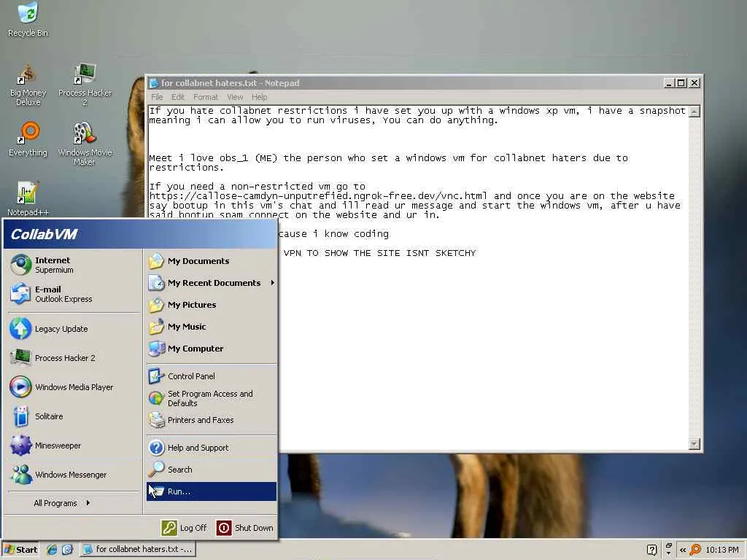Image resolution: width=747 pixels, height=560 pixels.
Task: Open Help and Support
Action: pos(212,448)
